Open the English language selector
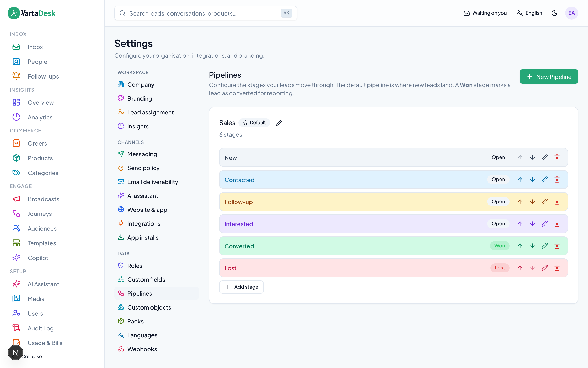 pyautogui.click(x=529, y=13)
